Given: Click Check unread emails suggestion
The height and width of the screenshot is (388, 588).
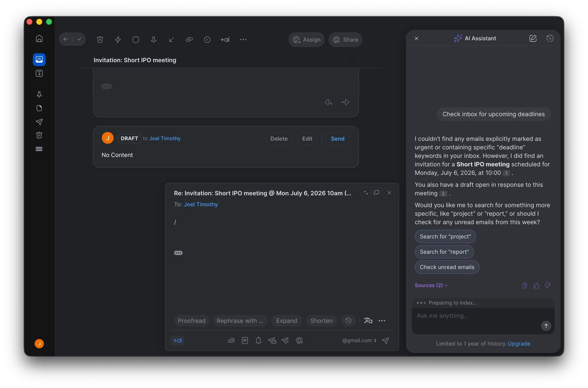Looking at the screenshot, I should [447, 267].
